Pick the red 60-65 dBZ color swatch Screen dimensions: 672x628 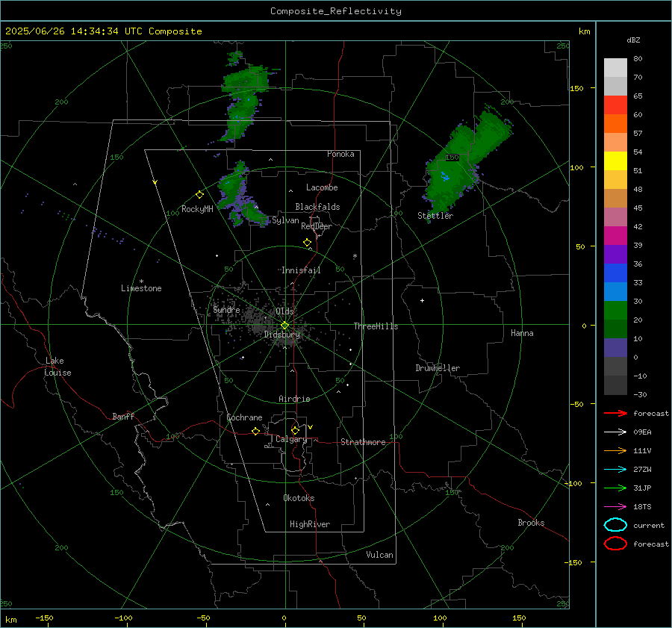click(615, 105)
